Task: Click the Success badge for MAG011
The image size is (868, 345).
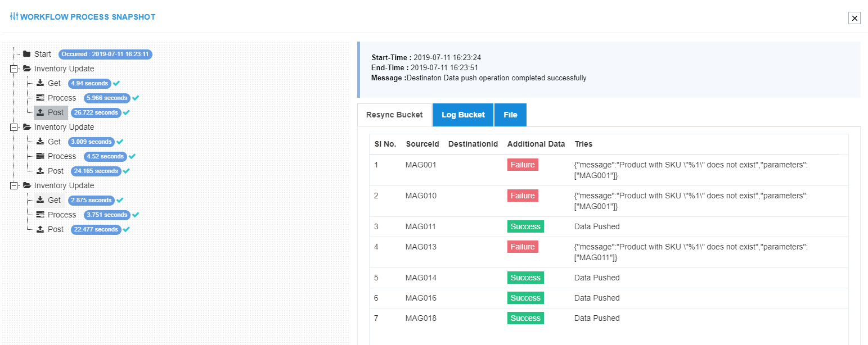Action: (525, 226)
